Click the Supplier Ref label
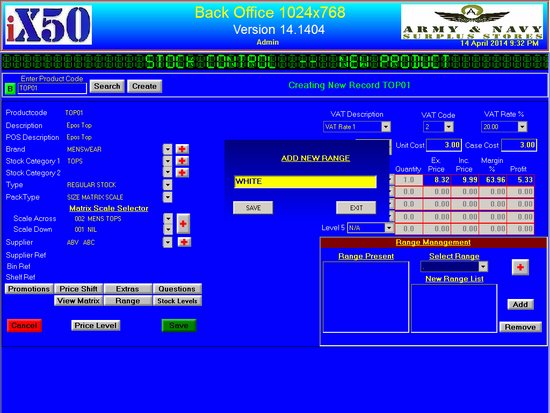 26,255
